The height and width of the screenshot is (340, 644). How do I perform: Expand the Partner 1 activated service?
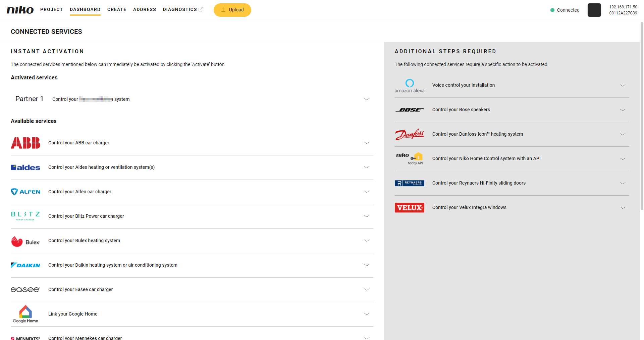367,99
